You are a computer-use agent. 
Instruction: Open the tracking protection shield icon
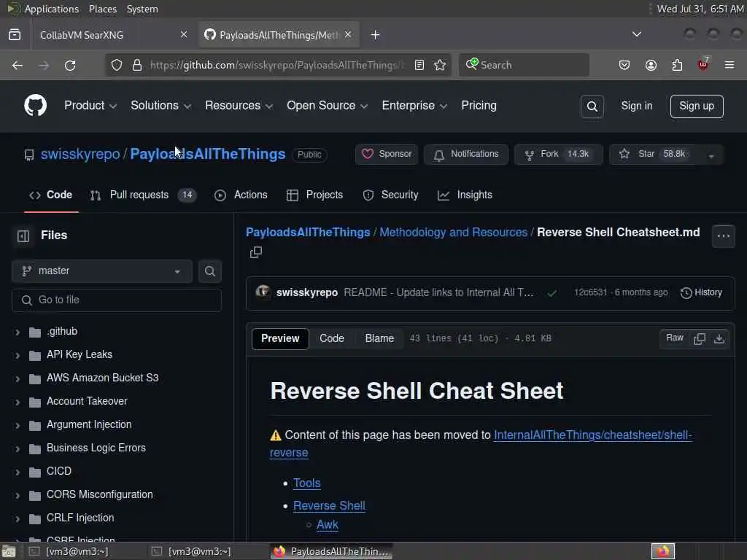pyautogui.click(x=117, y=65)
